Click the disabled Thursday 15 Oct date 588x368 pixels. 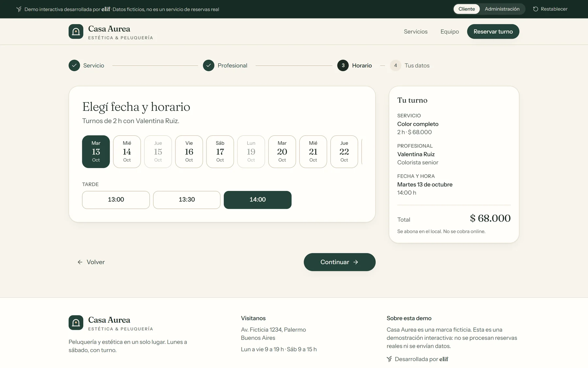pyautogui.click(x=158, y=152)
